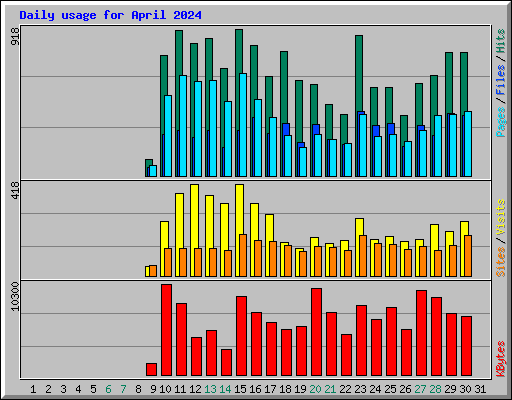The height and width of the screenshot is (400, 512).
Task: Click day label 30 on the x-axis
Action: click(x=465, y=389)
